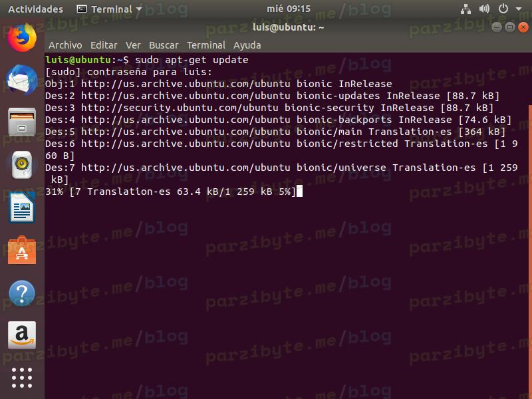532x399 pixels.
Task: Click the network status icon
Action: pos(465,9)
